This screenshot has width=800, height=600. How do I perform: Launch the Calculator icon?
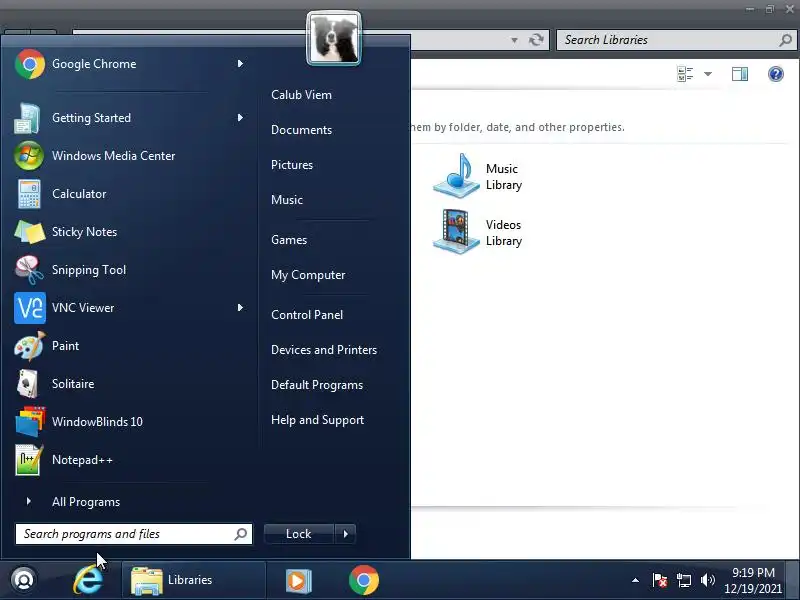click(x=29, y=194)
